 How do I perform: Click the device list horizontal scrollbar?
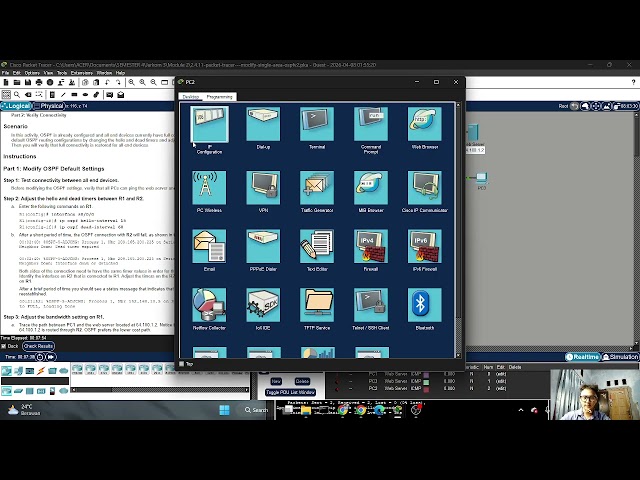click(160, 390)
